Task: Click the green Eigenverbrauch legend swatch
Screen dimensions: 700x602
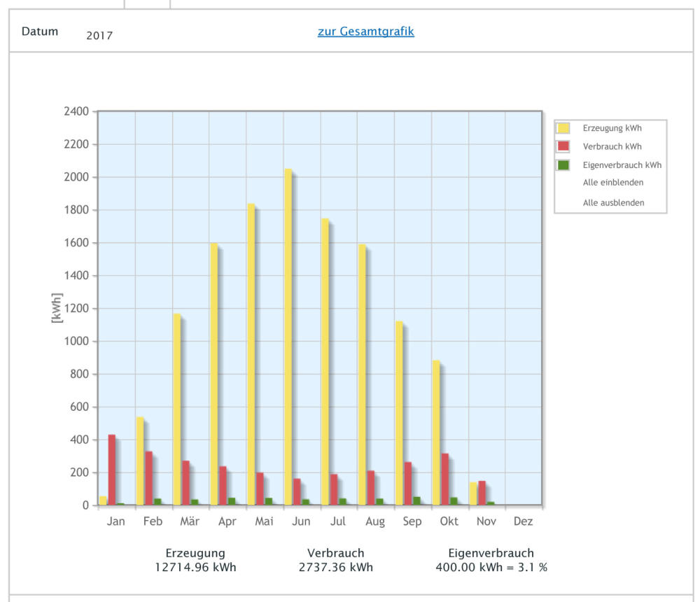Action: point(563,165)
